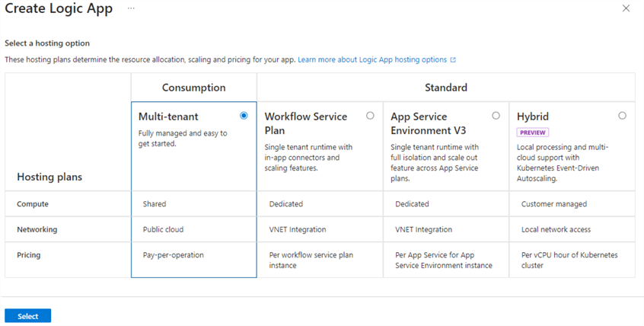The height and width of the screenshot is (326, 644).
Task: Click the Compute row label
Action: point(33,204)
